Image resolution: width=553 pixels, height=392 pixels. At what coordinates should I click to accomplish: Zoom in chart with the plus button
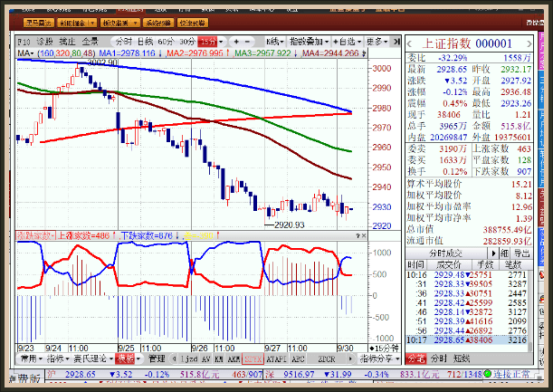[x=236, y=42]
